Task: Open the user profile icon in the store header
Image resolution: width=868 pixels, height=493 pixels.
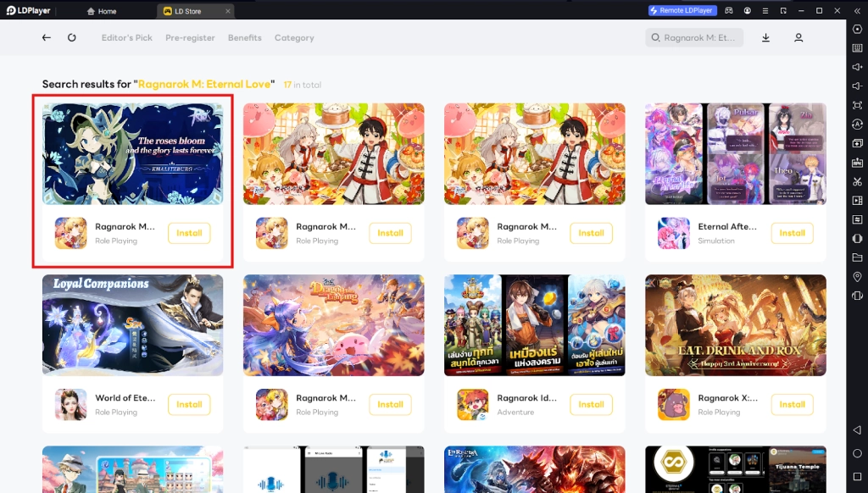Action: point(798,38)
